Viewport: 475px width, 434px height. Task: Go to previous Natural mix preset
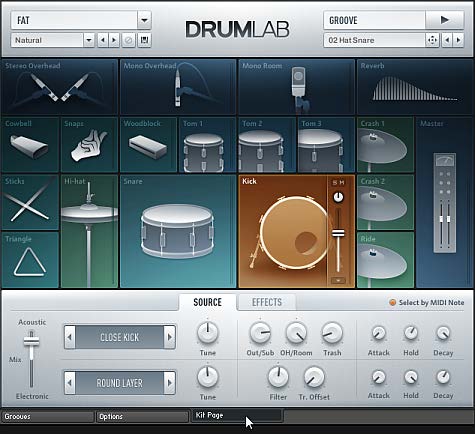(103, 40)
